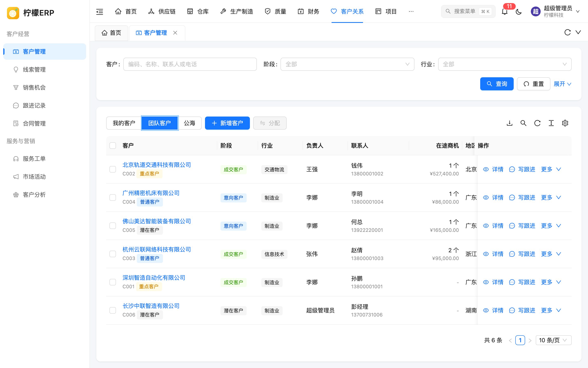Open the 供应链 top menu
This screenshot has width=588, height=368.
(x=162, y=11)
